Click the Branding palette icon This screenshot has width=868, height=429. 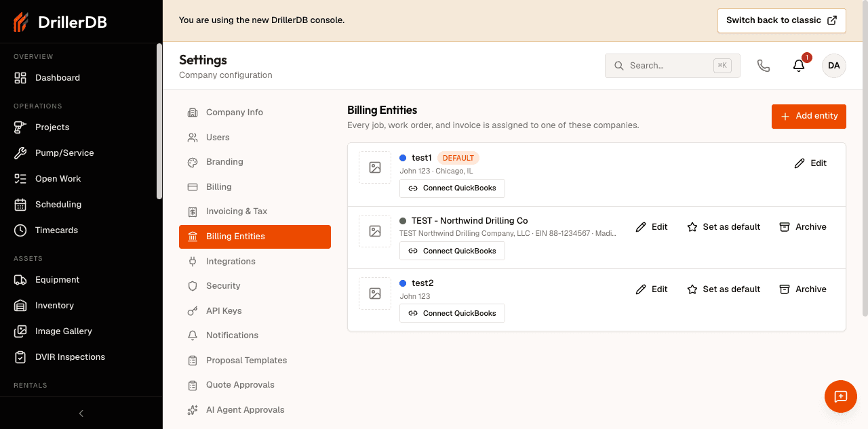193,162
